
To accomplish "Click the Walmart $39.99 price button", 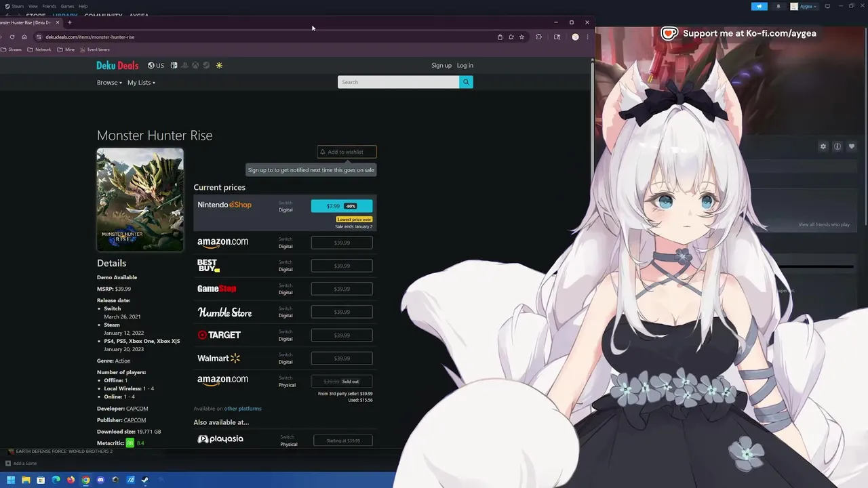I will (x=342, y=358).
